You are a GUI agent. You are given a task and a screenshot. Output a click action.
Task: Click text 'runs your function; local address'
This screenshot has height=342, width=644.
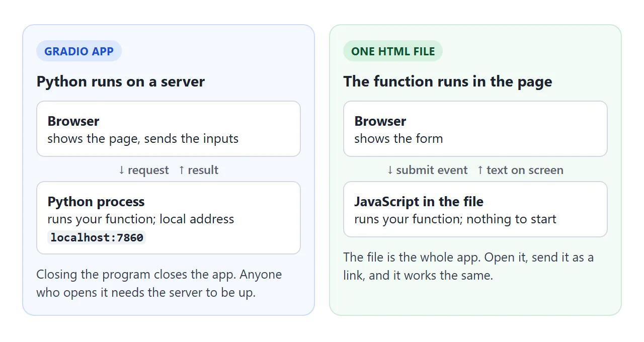141,219
